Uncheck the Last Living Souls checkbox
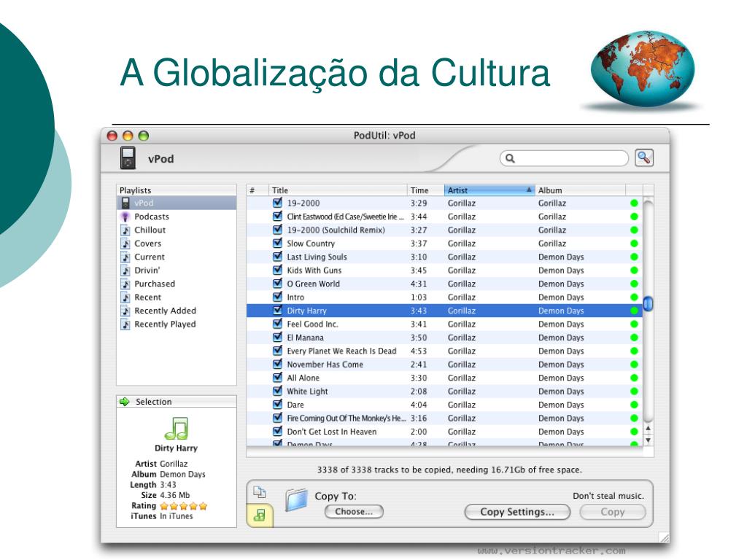The image size is (747, 560). tap(277, 256)
